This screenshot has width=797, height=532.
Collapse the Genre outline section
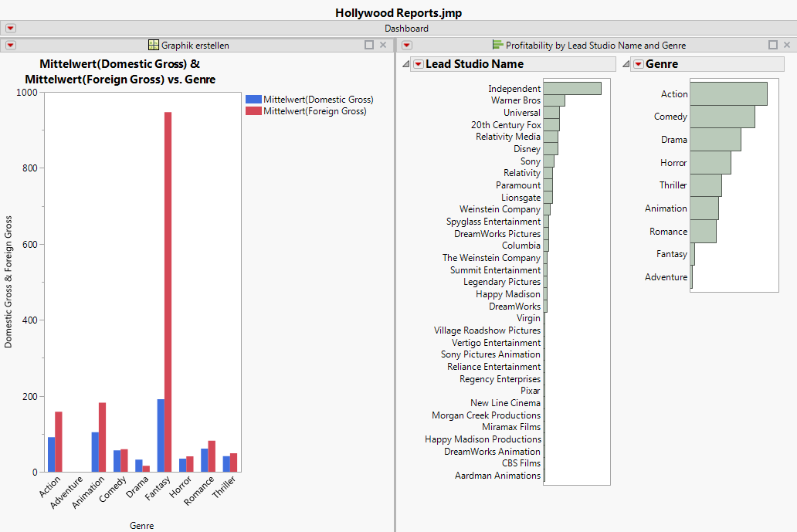(626, 64)
